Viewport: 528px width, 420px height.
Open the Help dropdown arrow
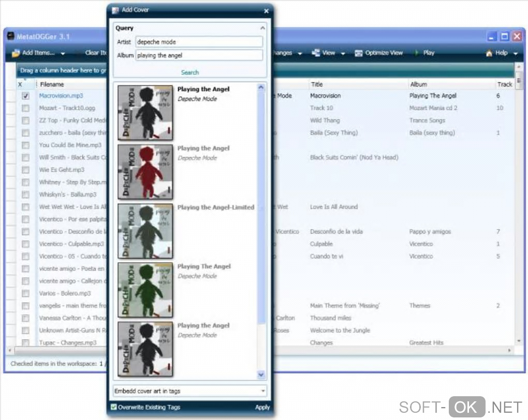516,53
